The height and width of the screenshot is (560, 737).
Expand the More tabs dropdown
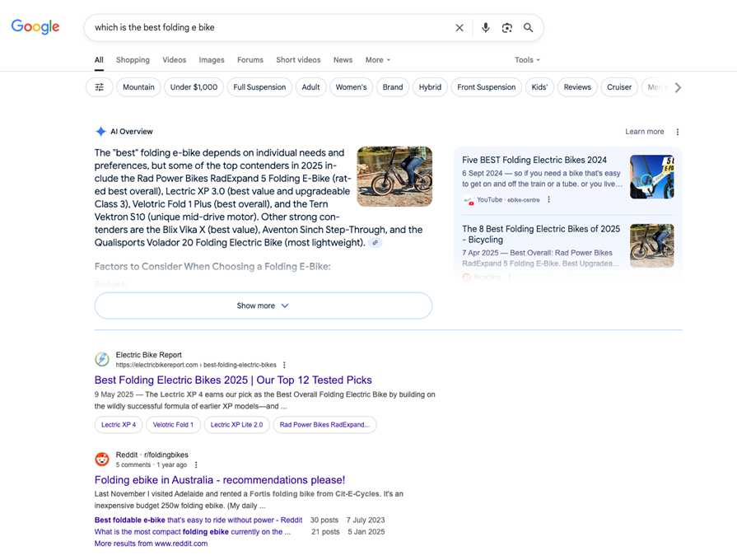click(378, 60)
